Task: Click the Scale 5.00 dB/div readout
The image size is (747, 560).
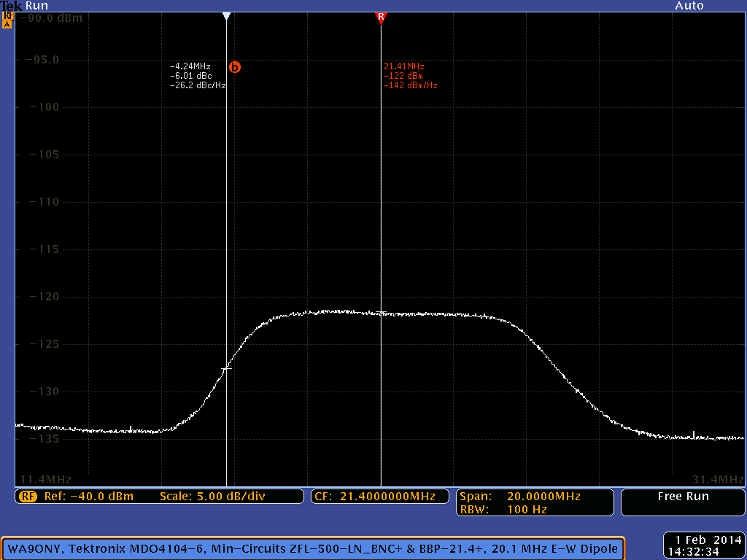Action: [212, 497]
